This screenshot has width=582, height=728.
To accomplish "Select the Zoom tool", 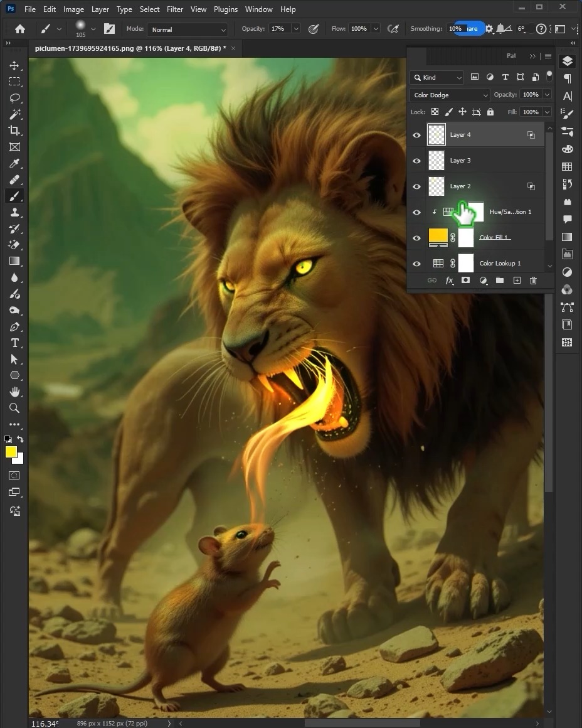I will pos(14,408).
